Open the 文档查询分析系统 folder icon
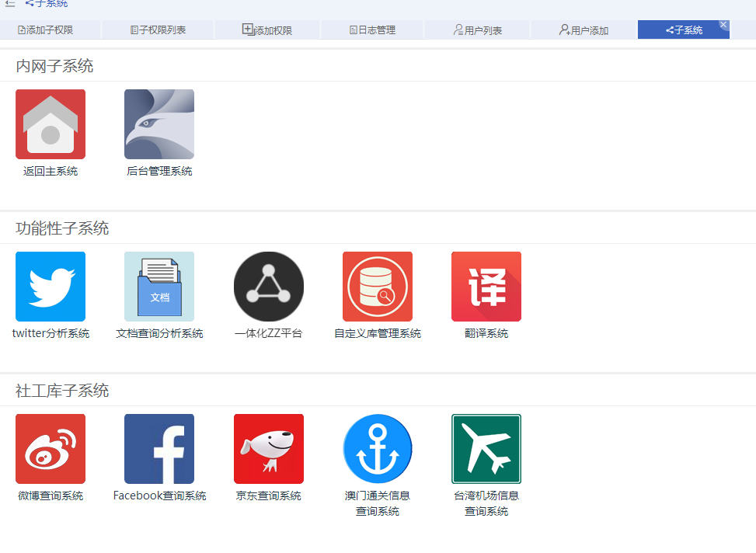Viewport: 756px width, 553px height. (159, 287)
